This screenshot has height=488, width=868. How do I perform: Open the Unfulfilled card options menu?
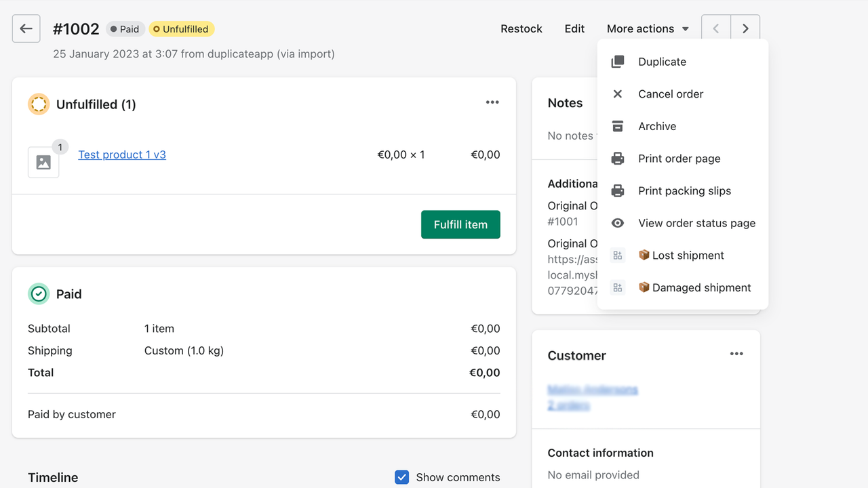pos(492,102)
